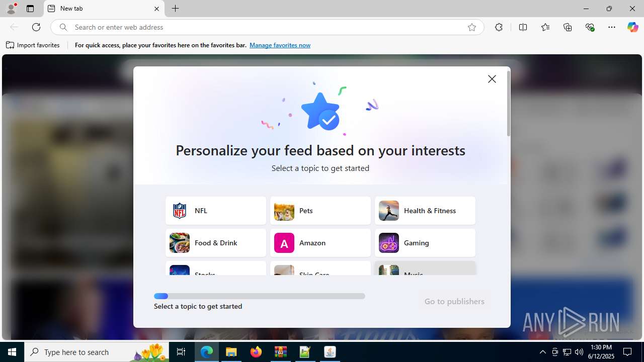Viewport: 644px width, 362px height.
Task: Close the New tab tab
Action: [x=156, y=9]
